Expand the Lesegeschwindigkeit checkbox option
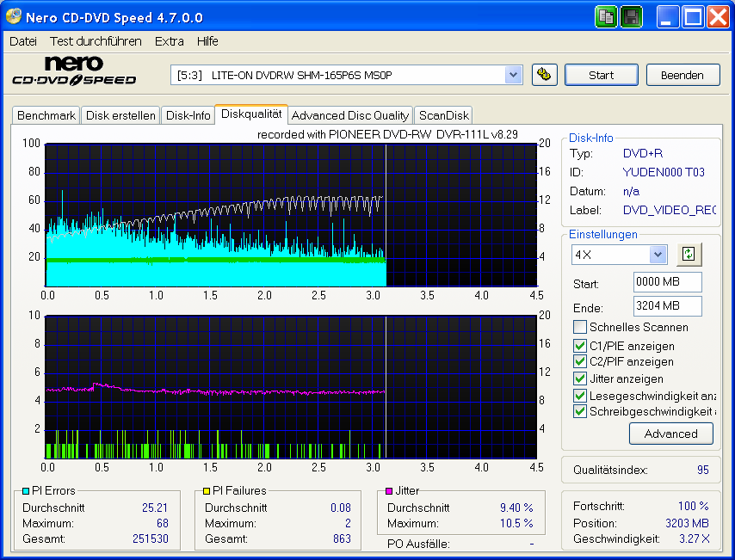This screenshot has width=735, height=560. point(581,395)
